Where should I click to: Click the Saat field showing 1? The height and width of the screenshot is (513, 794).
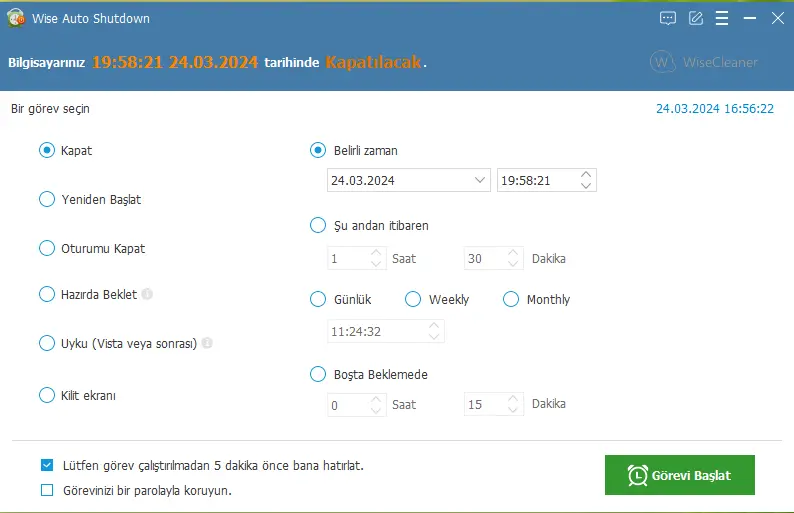point(356,258)
